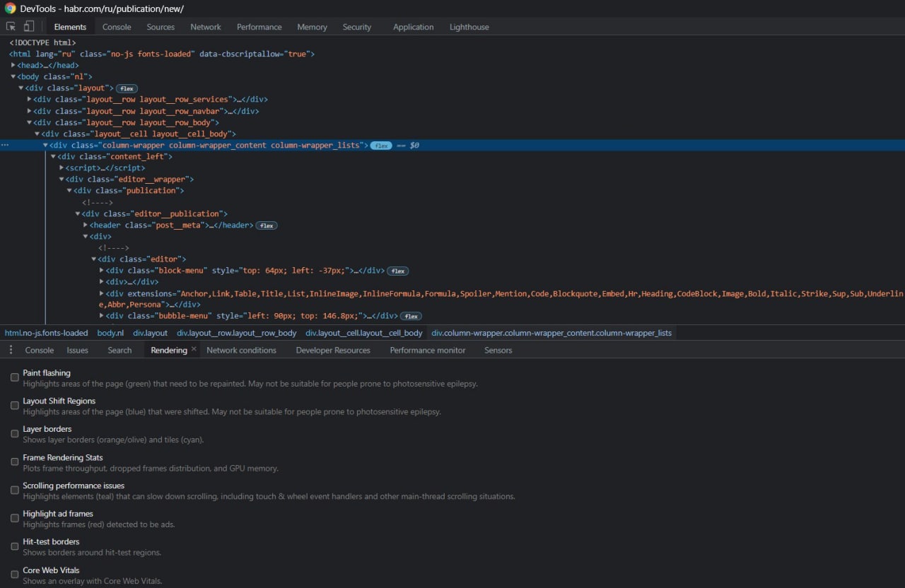This screenshot has width=905, height=588.
Task: Open the Application panel tab
Action: 414,27
